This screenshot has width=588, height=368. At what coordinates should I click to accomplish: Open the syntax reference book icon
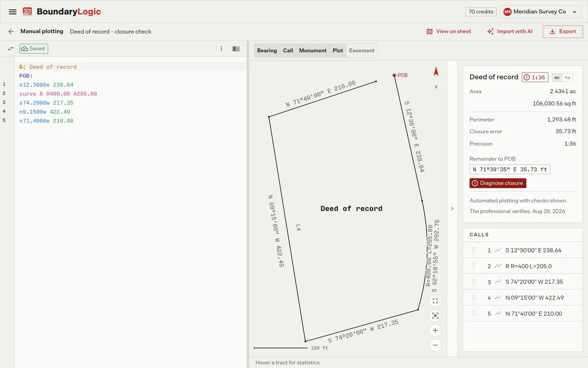click(x=236, y=48)
